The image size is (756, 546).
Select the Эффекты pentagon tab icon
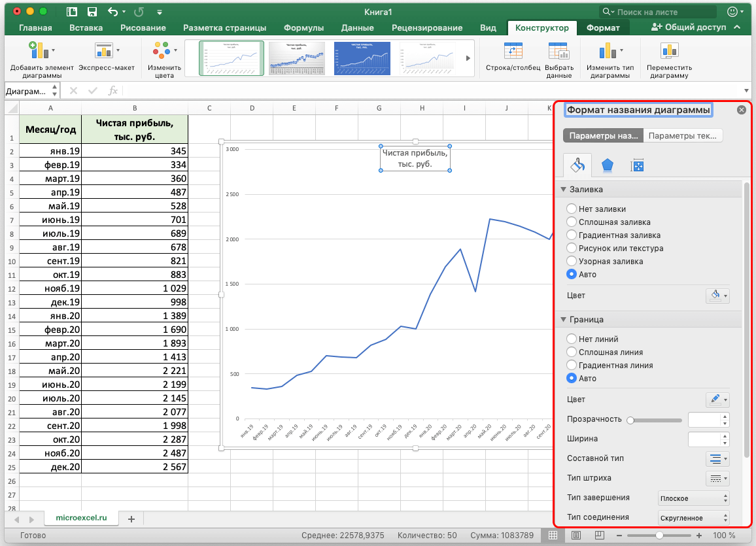click(x=607, y=166)
